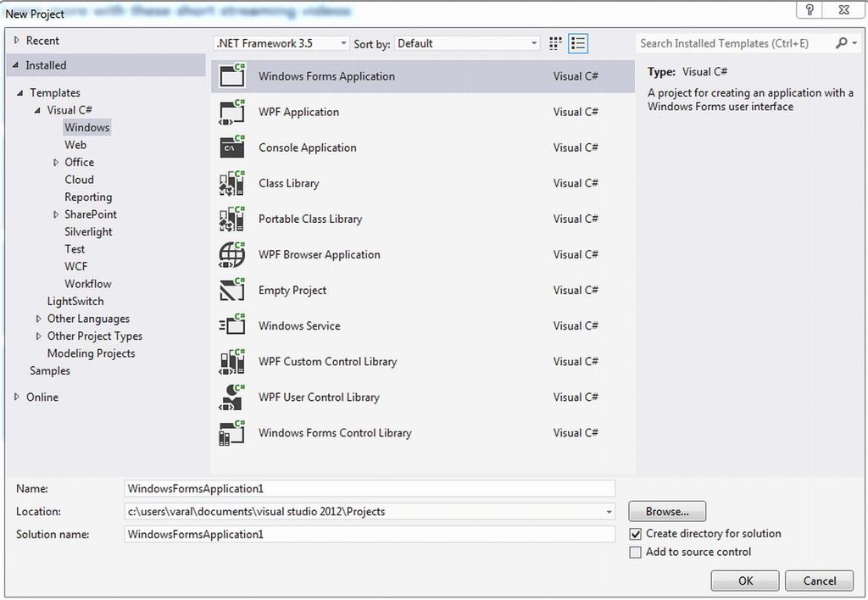Select the Workflow category
Screen dimensions: 868x600
coord(88,284)
